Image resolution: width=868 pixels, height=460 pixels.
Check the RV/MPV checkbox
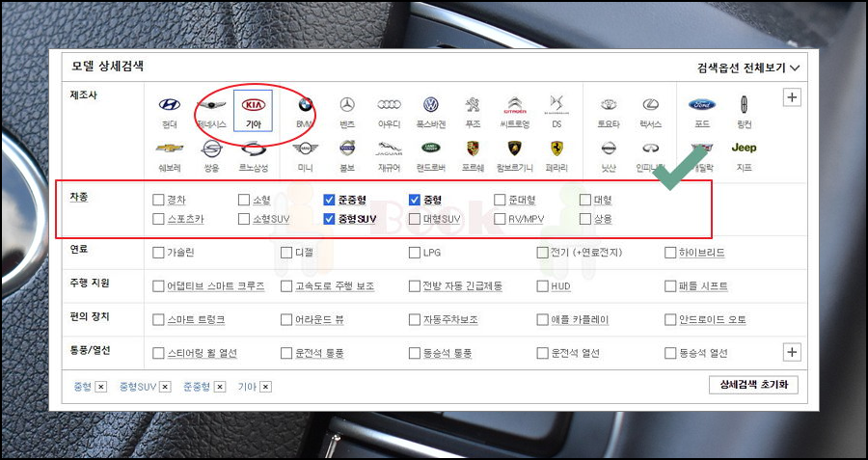click(500, 219)
